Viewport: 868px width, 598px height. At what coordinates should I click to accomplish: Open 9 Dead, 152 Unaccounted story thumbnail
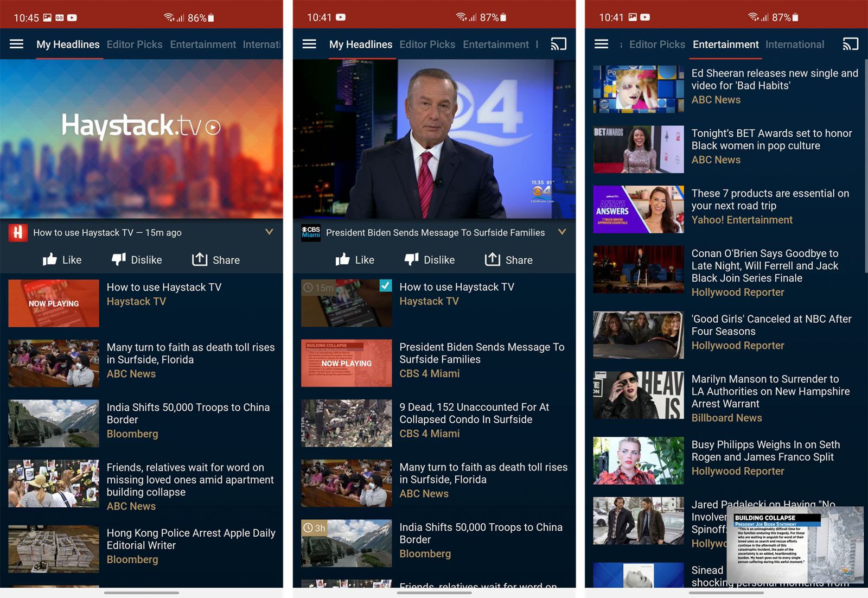(x=346, y=423)
